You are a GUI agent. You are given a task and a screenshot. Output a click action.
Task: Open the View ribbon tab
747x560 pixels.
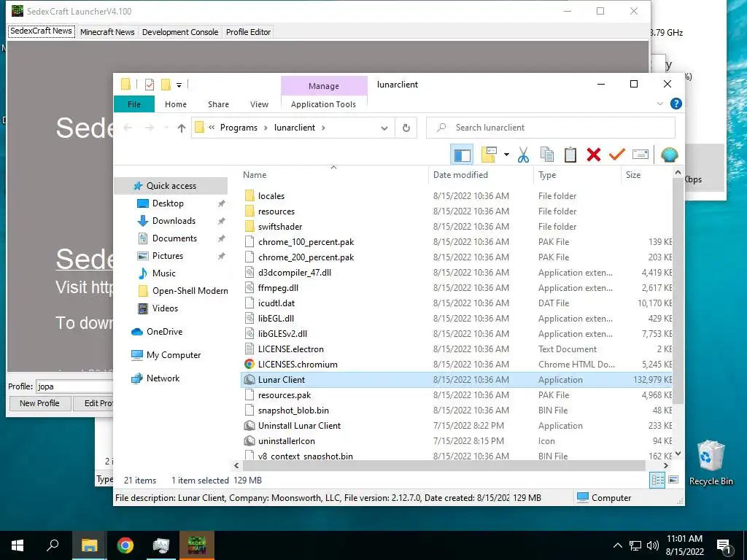259,104
